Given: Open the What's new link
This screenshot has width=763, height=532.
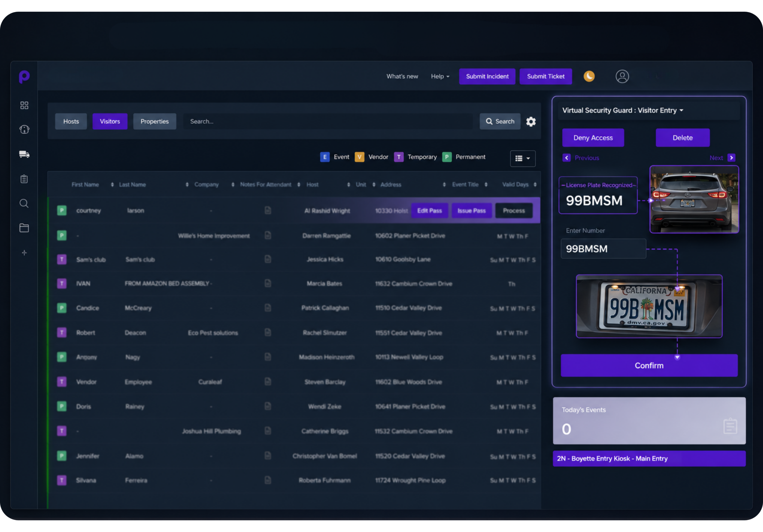Looking at the screenshot, I should (x=402, y=76).
